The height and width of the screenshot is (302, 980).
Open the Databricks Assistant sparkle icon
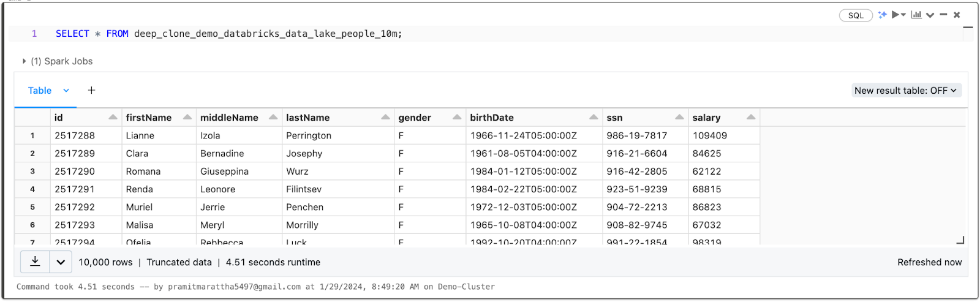point(882,15)
